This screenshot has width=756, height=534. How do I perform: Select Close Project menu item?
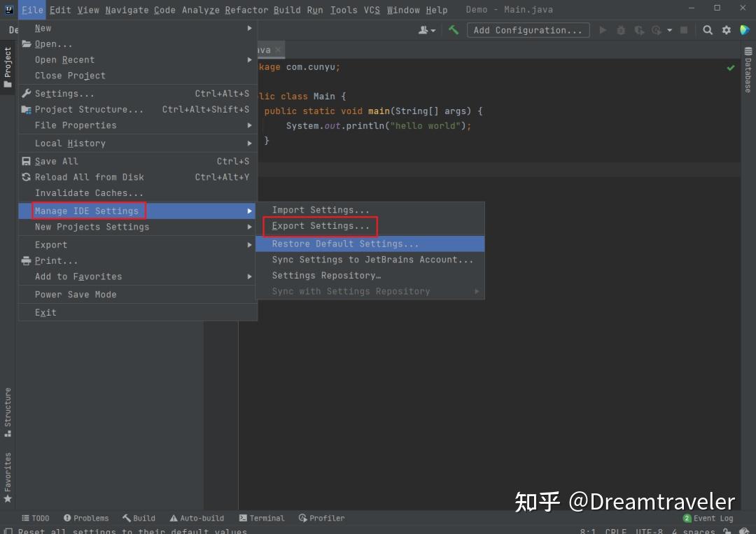coord(137,76)
